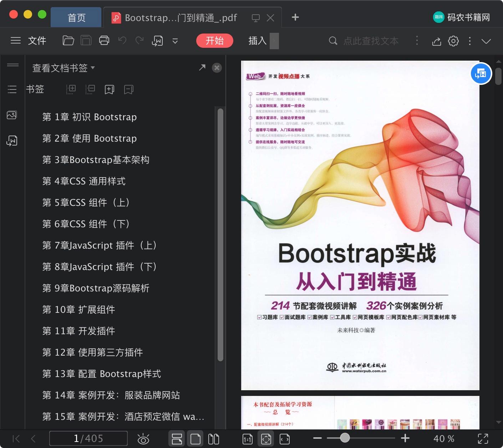Open bookmark 第 7章JavaScript 插件（上）
This screenshot has height=448, width=503.
click(x=100, y=245)
